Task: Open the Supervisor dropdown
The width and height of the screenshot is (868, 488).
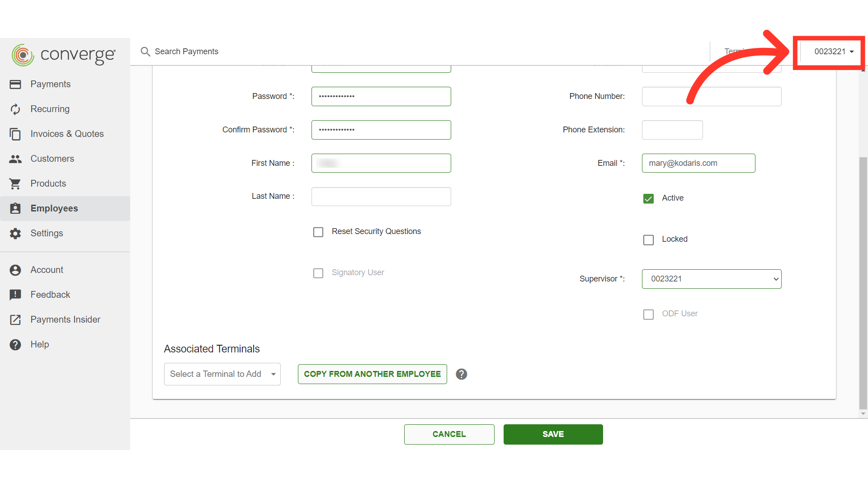Action: [x=711, y=279]
